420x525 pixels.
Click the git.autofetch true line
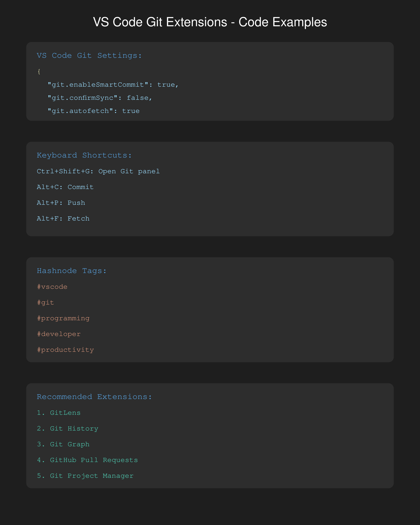94,111
